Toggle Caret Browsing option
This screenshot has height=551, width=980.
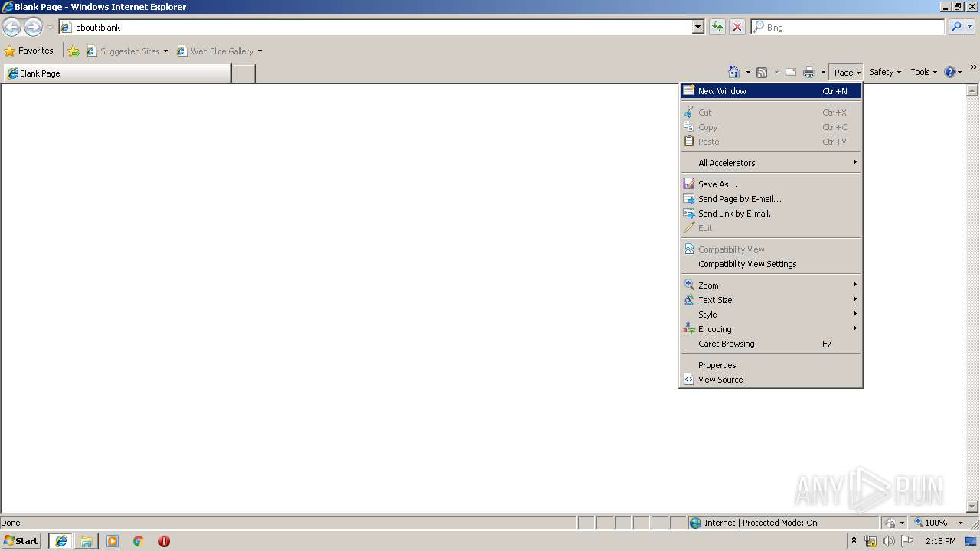(771, 344)
